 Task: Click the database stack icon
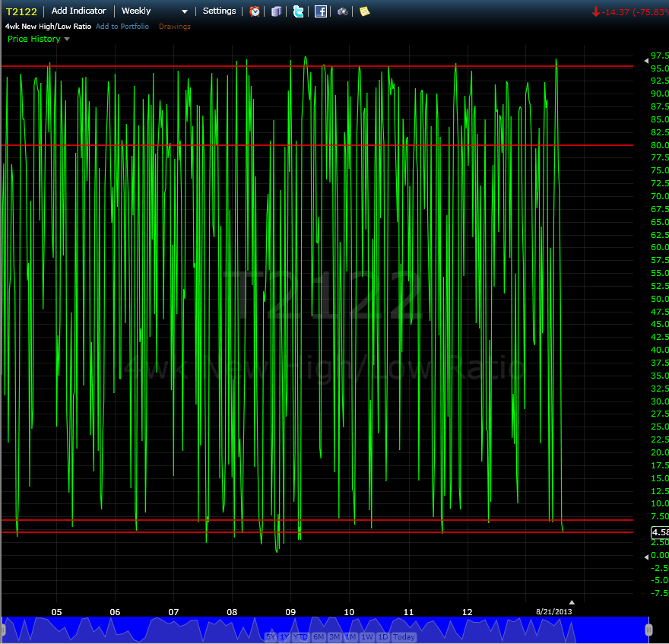point(277,11)
